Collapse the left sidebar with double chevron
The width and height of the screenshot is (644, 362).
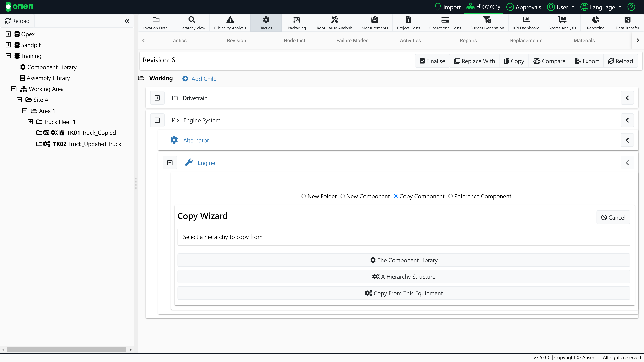tap(127, 21)
